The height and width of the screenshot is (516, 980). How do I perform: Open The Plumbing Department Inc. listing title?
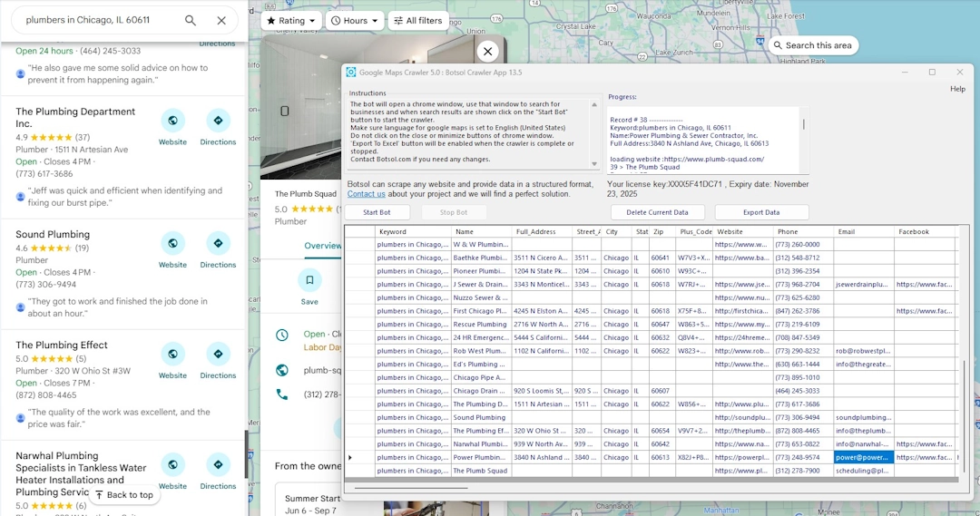75,118
